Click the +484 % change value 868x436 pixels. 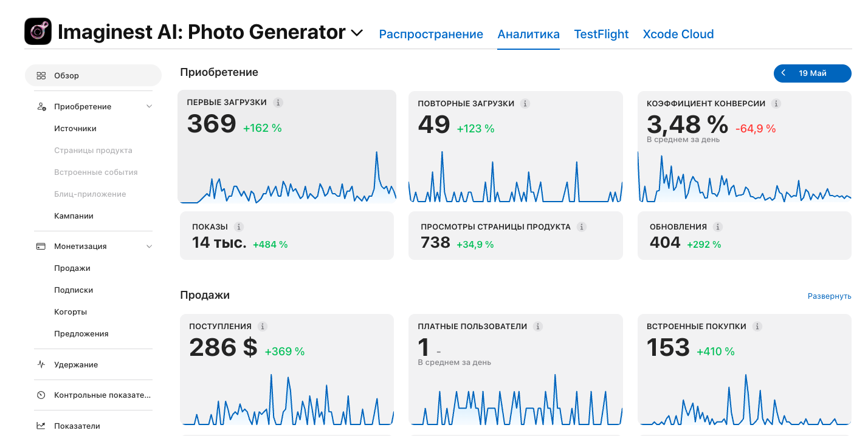[270, 245]
